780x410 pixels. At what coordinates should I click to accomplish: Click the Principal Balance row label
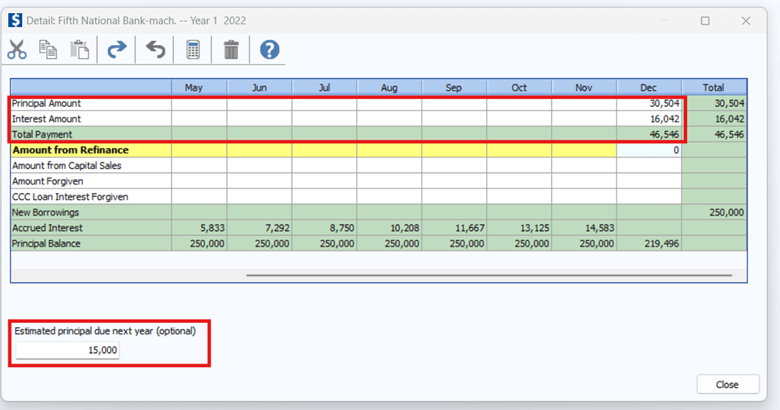point(46,243)
